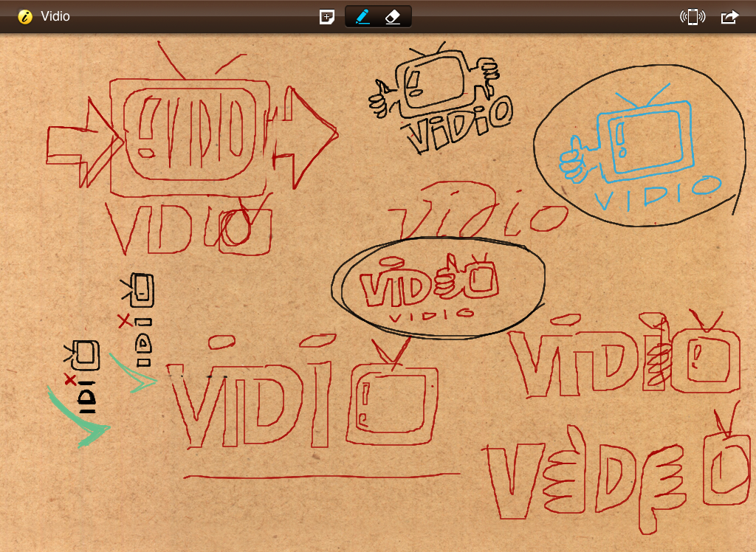Viewport: 756px width, 552px height.
Task: Click the black 'VIDIO' text under TV character
Action: (x=458, y=125)
